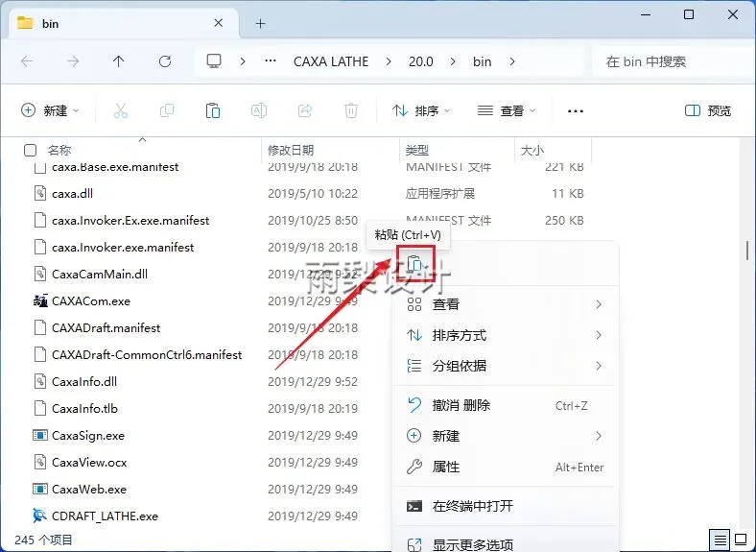The width and height of the screenshot is (756, 552).
Task: Expand chevron after bin in path
Action: pos(512,61)
